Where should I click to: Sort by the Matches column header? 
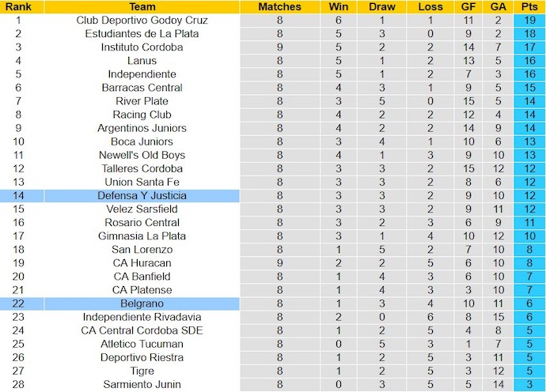point(279,6)
